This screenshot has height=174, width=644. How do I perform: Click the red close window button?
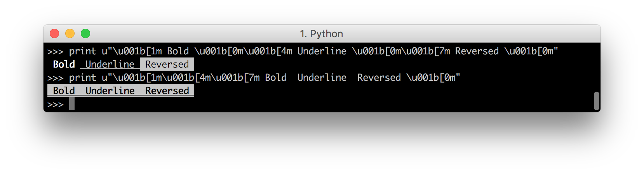54,34
